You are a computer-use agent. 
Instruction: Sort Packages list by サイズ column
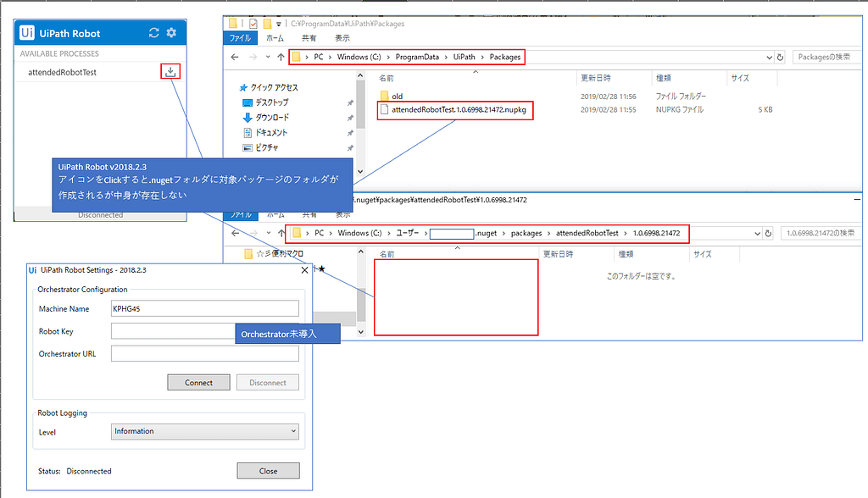tap(739, 78)
